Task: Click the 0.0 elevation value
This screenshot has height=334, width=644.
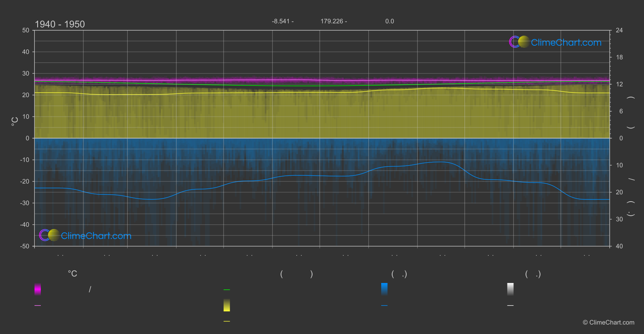Action: [389, 21]
